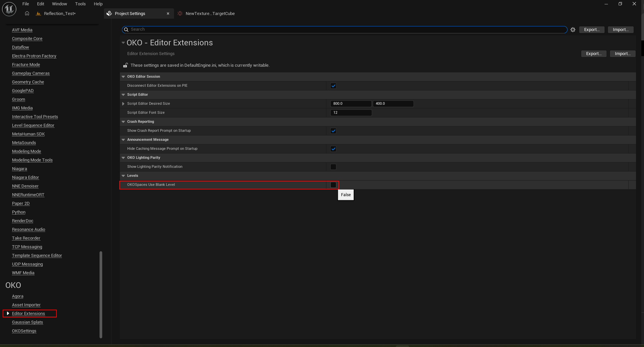Open the OKOSettings link
The height and width of the screenshot is (347, 644).
(x=24, y=331)
